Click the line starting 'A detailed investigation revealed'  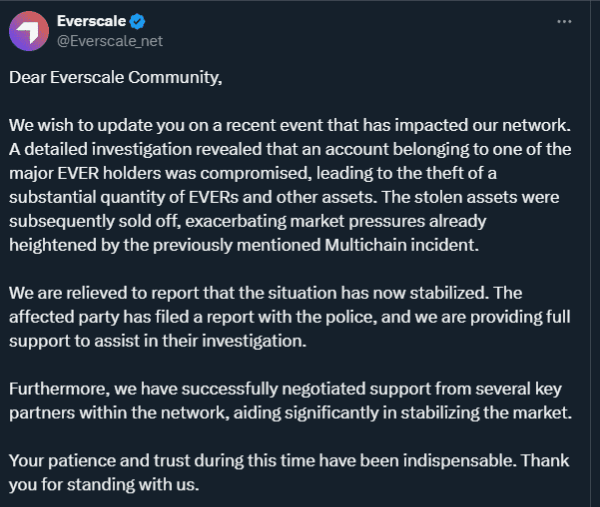[290, 148]
